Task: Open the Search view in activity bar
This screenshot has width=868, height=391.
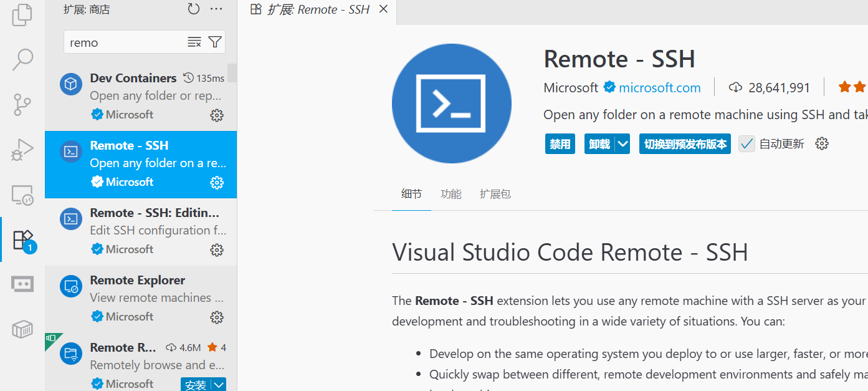Action: click(x=22, y=59)
